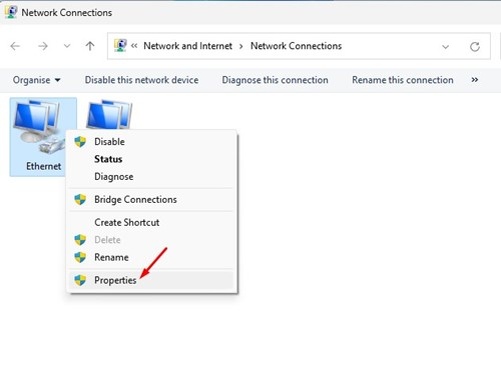
Task: Open address bar history dropdown
Action: coord(445,47)
